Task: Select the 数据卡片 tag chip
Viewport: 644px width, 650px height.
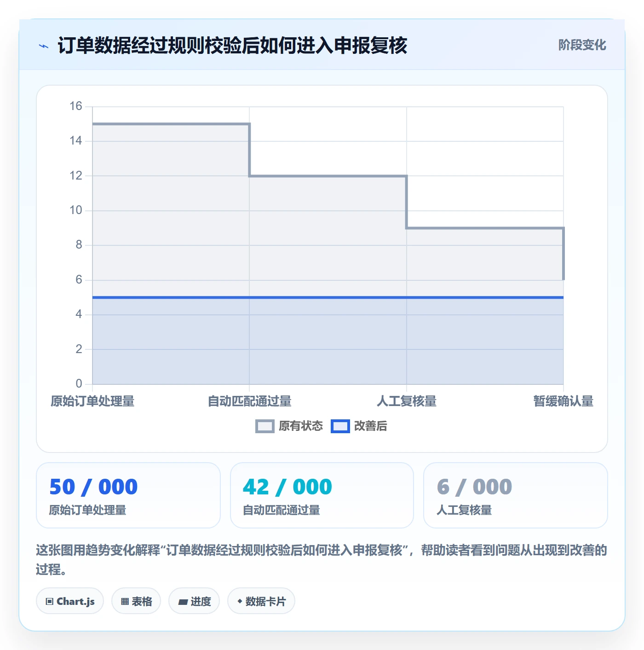Action: [x=261, y=601]
